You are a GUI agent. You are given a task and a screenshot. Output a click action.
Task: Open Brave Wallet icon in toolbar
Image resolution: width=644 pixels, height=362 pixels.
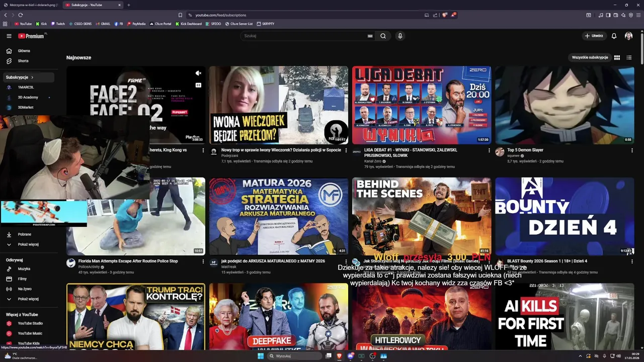(615, 15)
